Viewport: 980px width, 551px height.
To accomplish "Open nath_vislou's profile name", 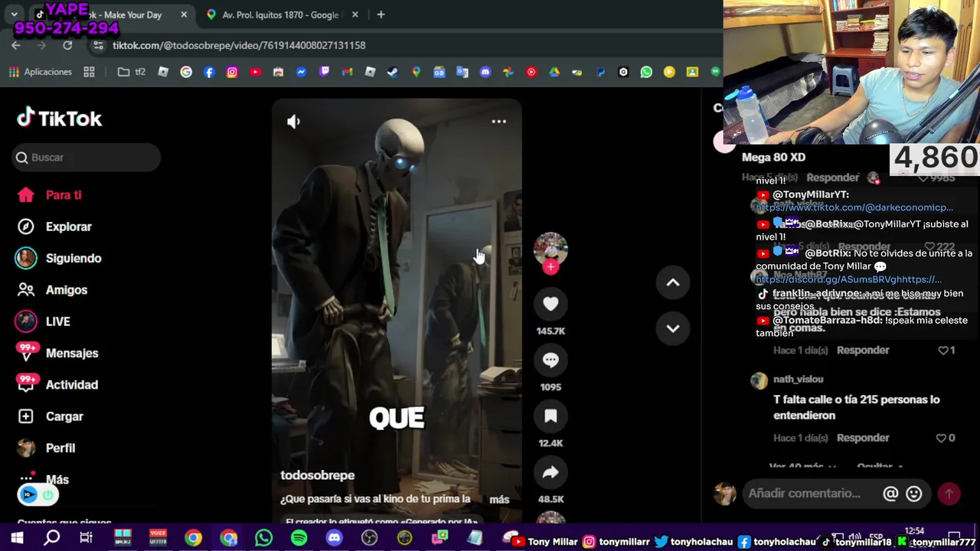I will [x=798, y=380].
